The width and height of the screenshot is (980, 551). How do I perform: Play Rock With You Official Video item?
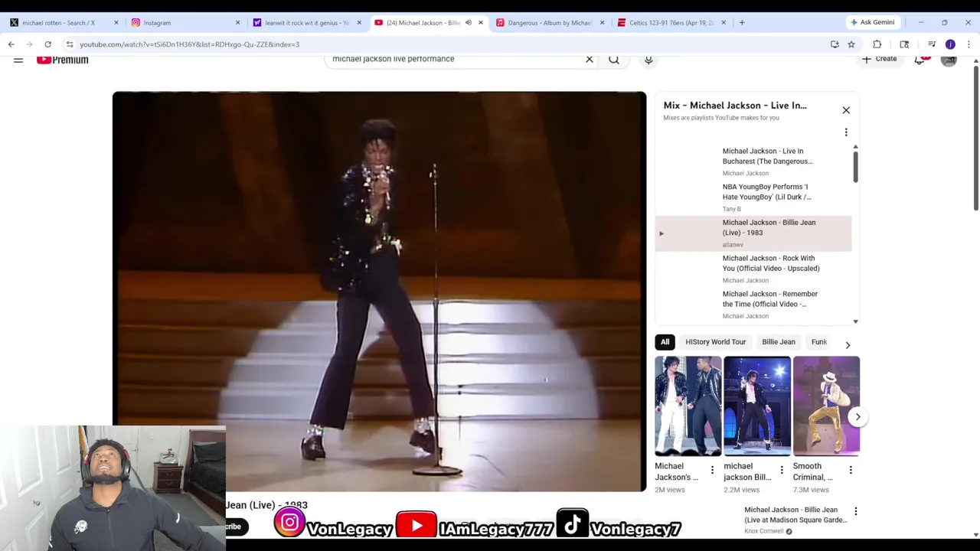[x=753, y=269]
